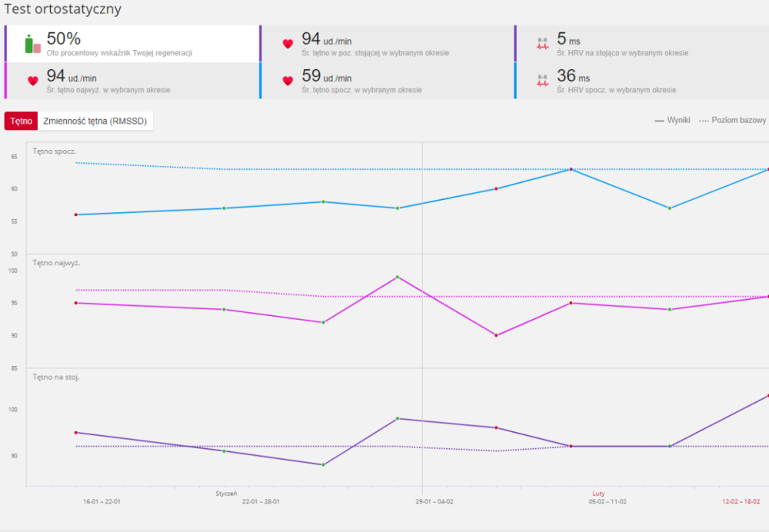The width and height of the screenshot is (769, 532).
Task: Open the 50% recovery index card
Action: click(132, 44)
